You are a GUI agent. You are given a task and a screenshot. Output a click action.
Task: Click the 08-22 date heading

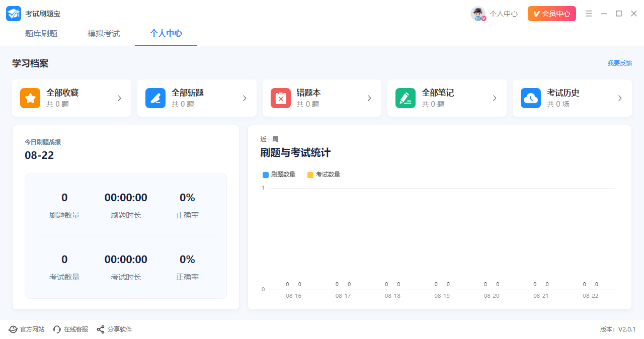pyautogui.click(x=39, y=155)
